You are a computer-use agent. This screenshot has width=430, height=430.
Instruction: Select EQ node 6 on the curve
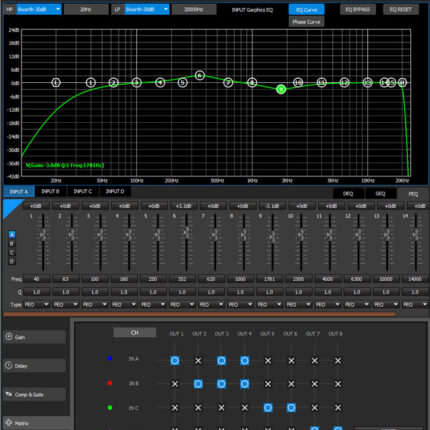[199, 75]
